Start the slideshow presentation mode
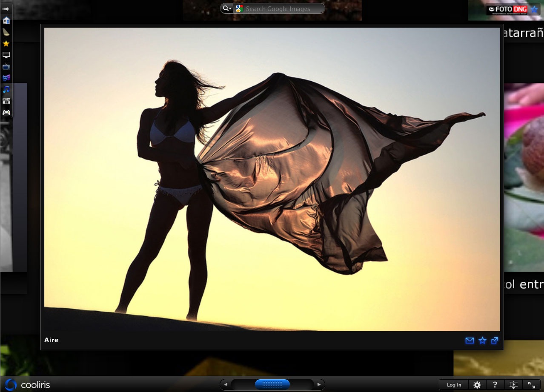Viewport: 544px width, 392px height. (x=513, y=385)
